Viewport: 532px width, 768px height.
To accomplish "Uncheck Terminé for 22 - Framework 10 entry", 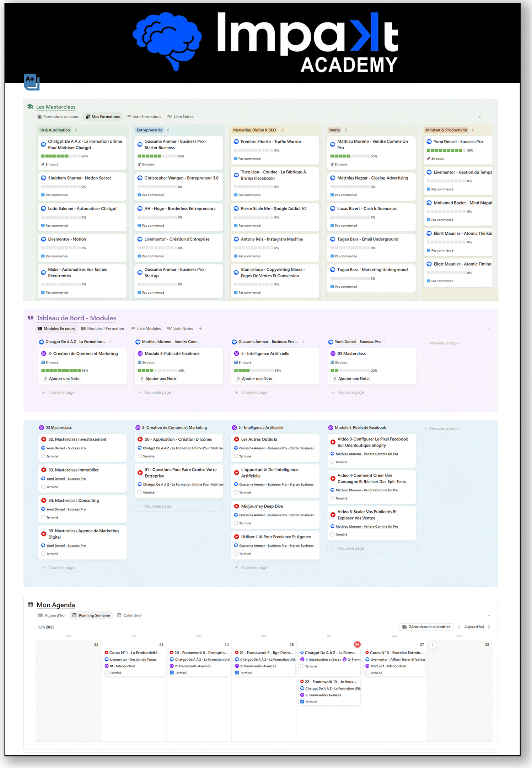I will click(x=302, y=702).
